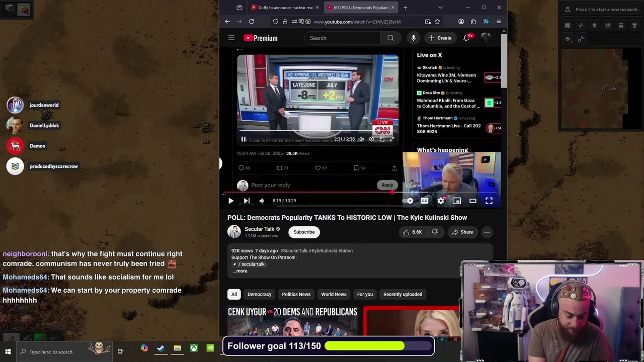Open video settings gear in player

click(x=441, y=201)
